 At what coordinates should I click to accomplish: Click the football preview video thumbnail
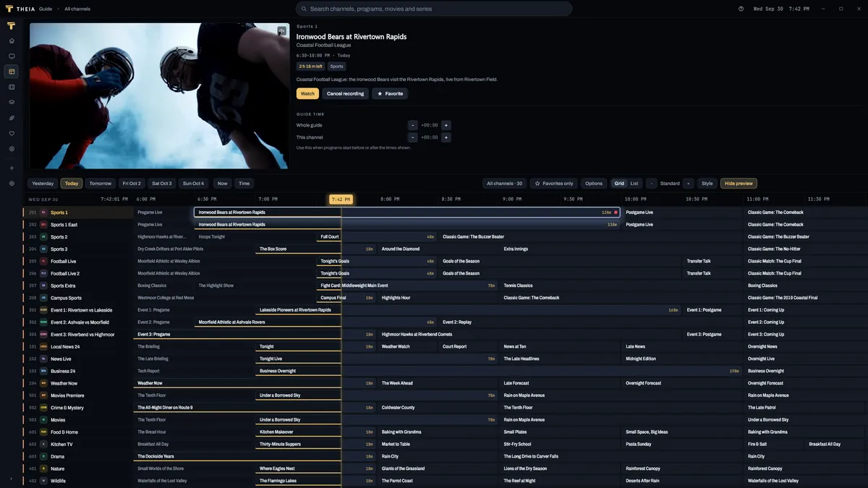pos(159,96)
